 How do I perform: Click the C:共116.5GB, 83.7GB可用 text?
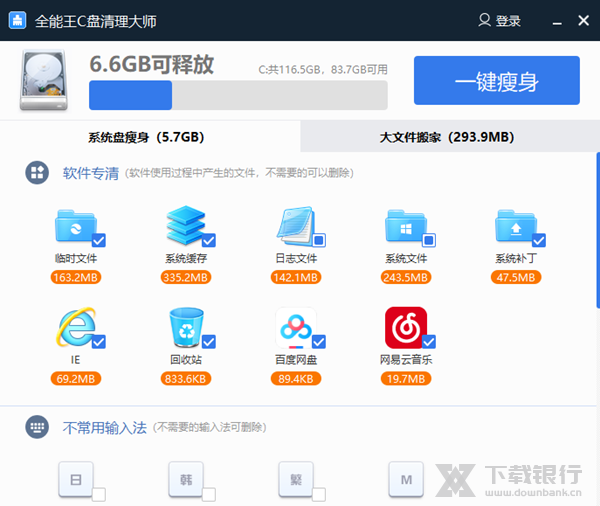coord(323,69)
